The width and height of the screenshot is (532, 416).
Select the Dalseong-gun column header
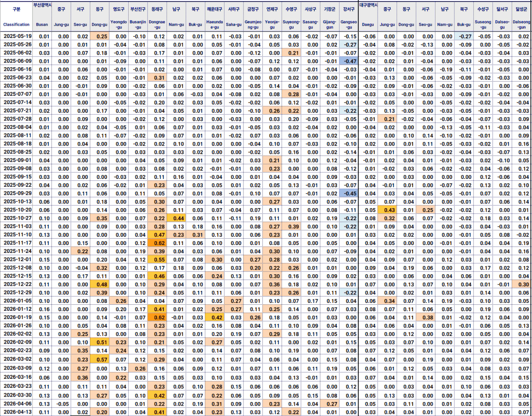[x=522, y=25]
